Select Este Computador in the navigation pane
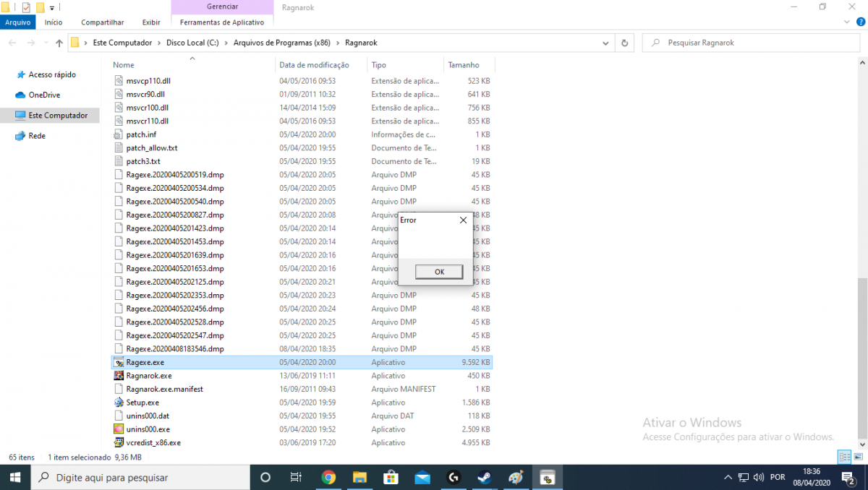868x490 pixels. pos(57,116)
